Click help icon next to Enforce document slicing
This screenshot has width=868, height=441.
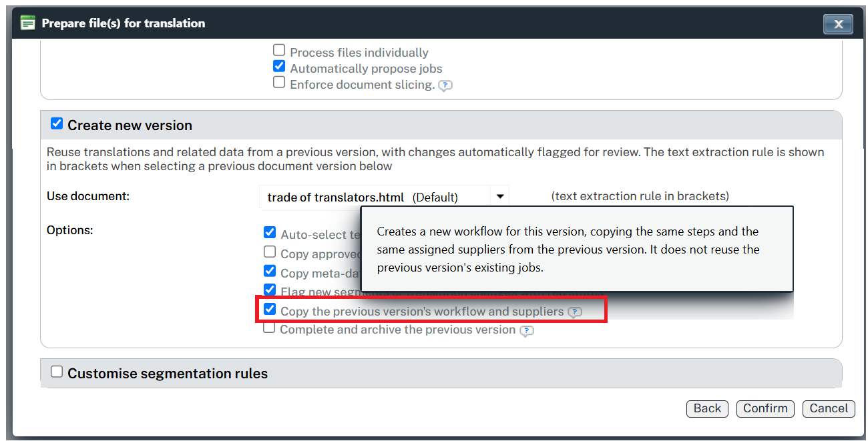pos(445,85)
